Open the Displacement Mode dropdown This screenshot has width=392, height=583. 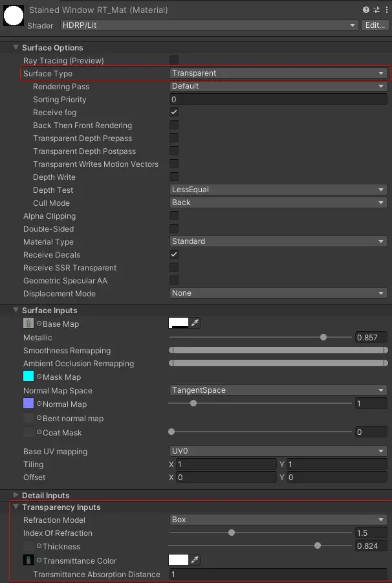[x=278, y=293]
